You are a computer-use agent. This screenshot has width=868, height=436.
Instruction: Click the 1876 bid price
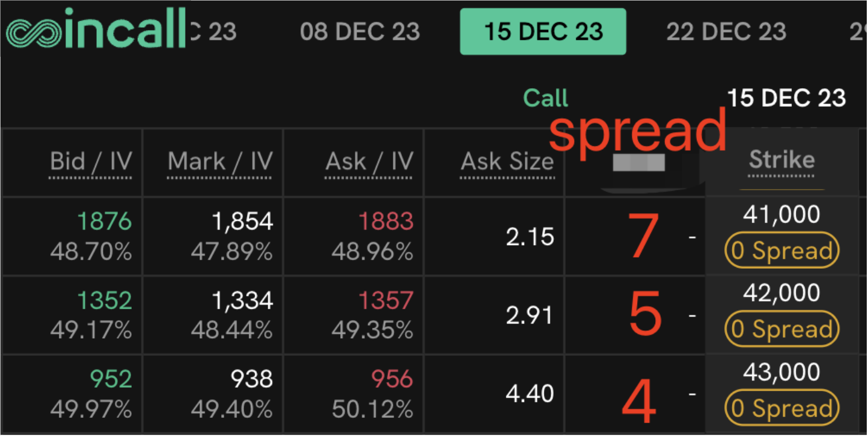104,222
